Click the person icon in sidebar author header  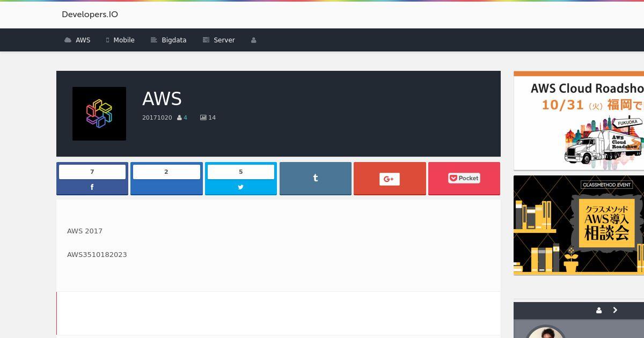click(599, 310)
